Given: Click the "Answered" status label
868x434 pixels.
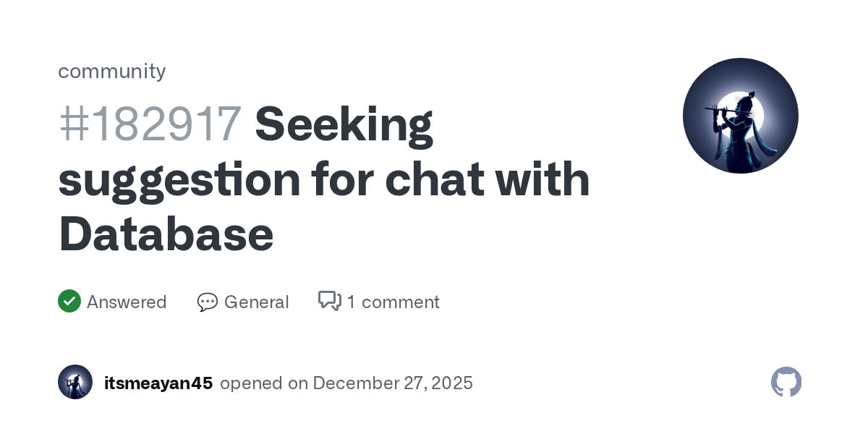Looking at the screenshot, I should coord(127,302).
